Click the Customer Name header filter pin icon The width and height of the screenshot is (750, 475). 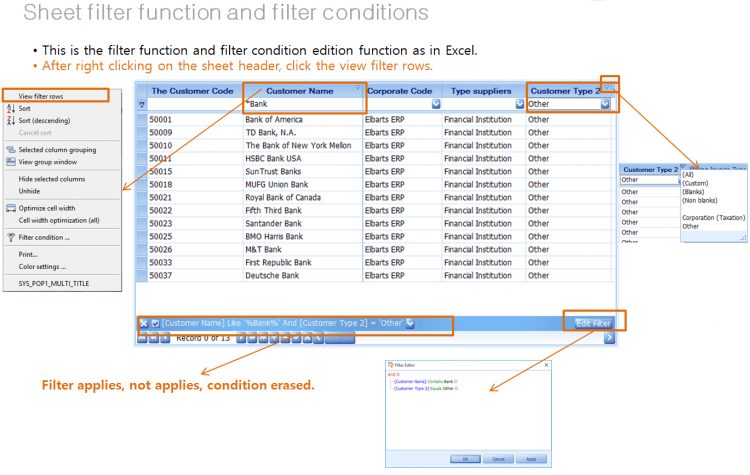tap(357, 87)
